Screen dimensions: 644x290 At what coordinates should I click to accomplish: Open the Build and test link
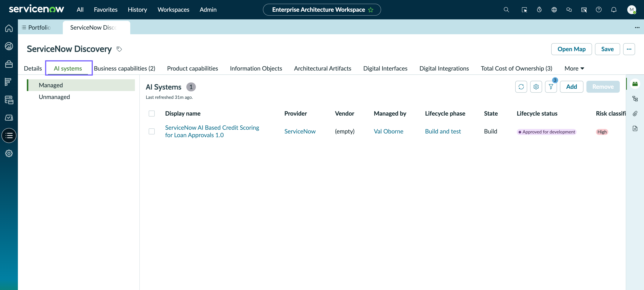click(x=443, y=131)
